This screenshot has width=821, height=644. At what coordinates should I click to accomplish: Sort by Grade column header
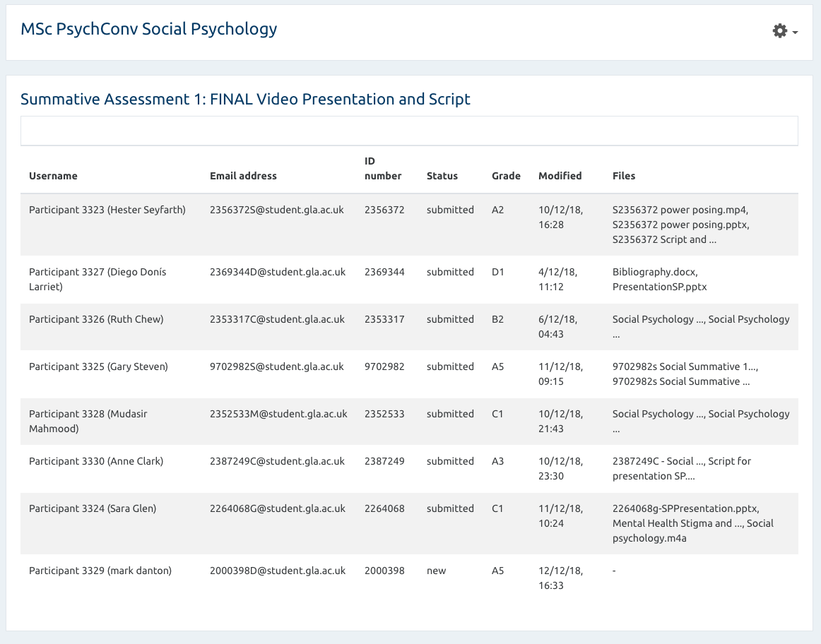(506, 176)
